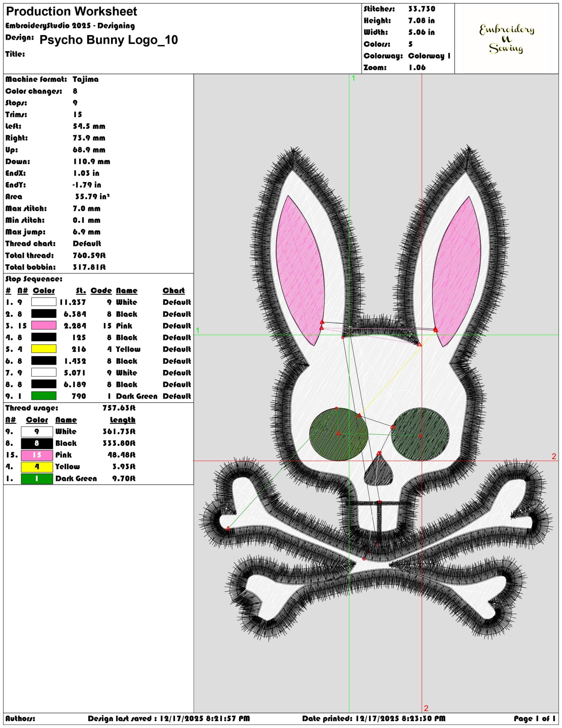The width and height of the screenshot is (562, 728).
Task: Click the white color swatch in stop row 1
Action: point(44,302)
